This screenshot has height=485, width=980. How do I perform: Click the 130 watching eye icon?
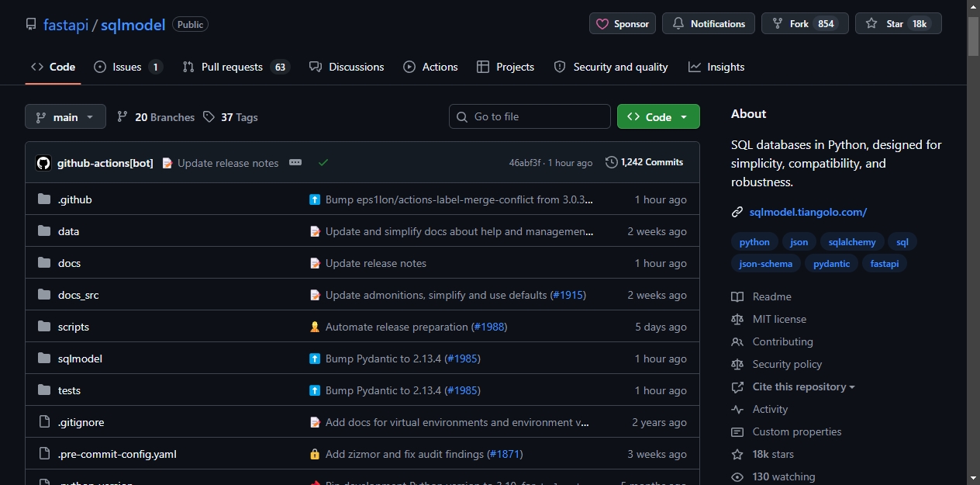tap(737, 476)
